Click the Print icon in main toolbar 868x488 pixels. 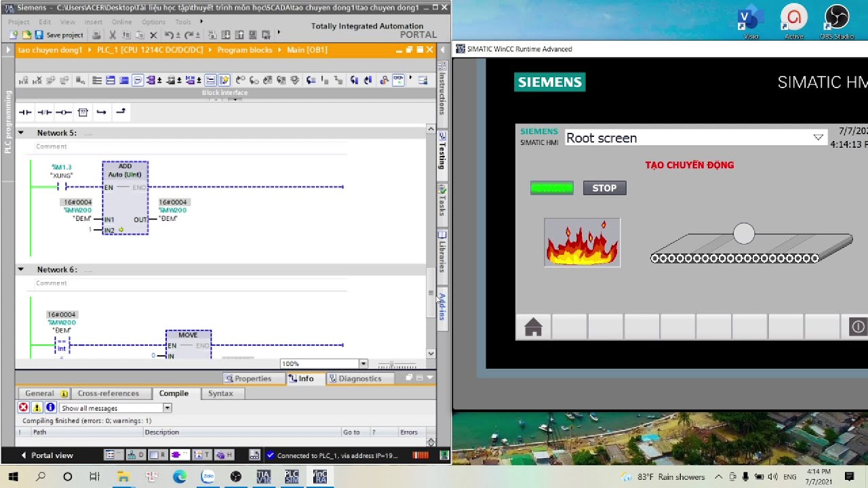(96, 35)
